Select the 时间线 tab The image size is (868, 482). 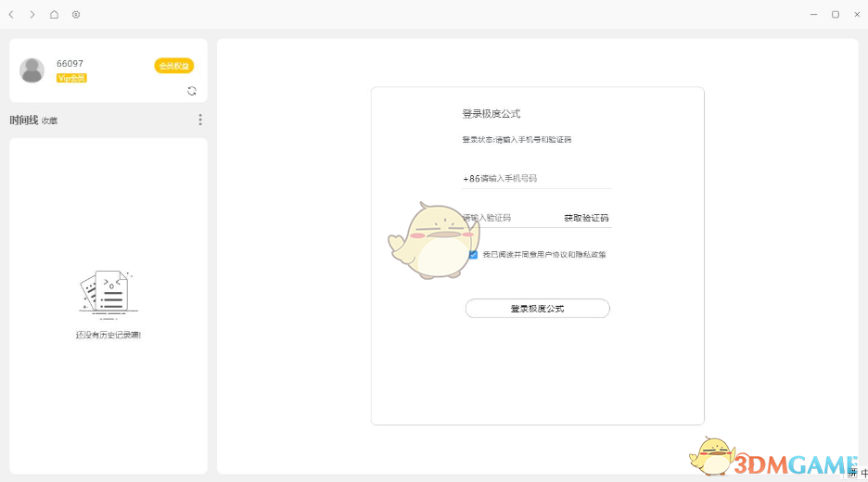click(24, 120)
